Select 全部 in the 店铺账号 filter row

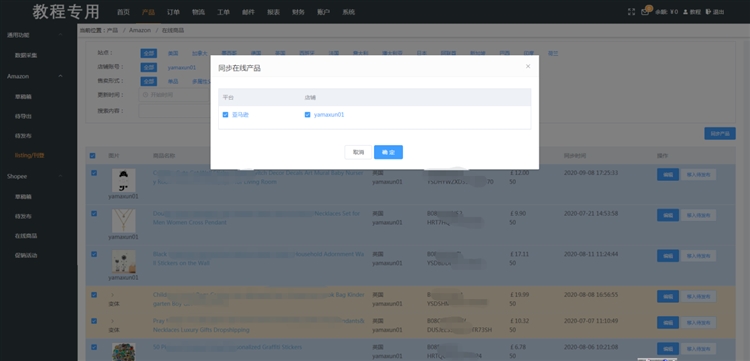pyautogui.click(x=149, y=67)
